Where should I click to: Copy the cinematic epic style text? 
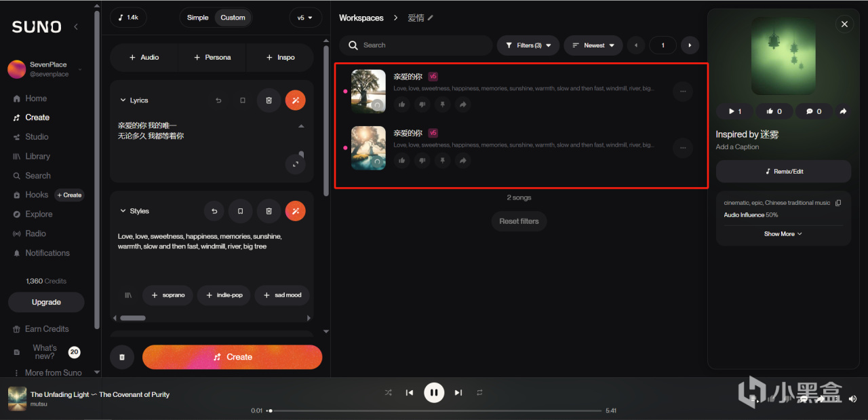coord(838,203)
